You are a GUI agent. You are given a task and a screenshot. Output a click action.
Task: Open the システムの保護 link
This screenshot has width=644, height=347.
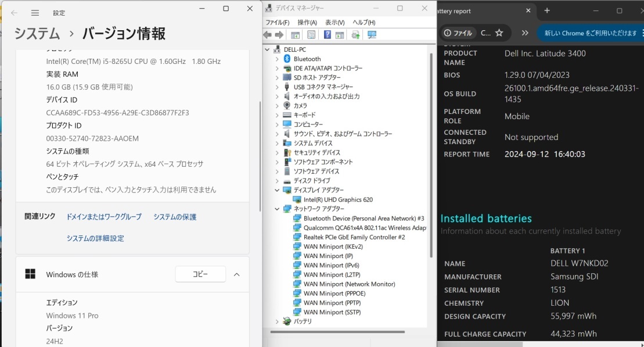coord(175,217)
